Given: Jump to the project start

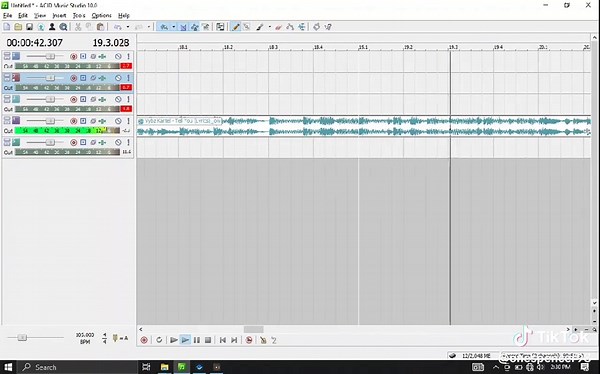Looking at the screenshot, I should pyautogui.click(x=223, y=340).
